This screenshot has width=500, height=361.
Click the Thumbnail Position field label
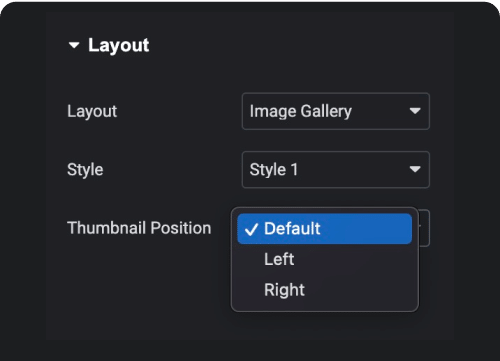[139, 228]
